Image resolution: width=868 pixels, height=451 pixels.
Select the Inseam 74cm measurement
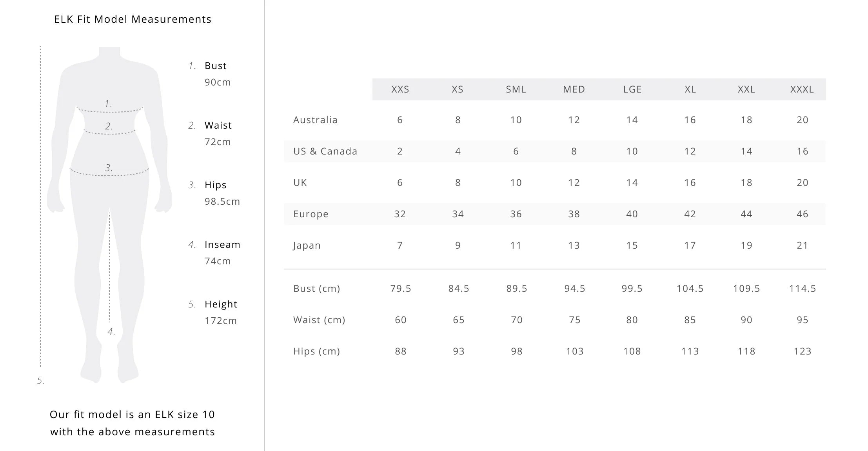222,253
